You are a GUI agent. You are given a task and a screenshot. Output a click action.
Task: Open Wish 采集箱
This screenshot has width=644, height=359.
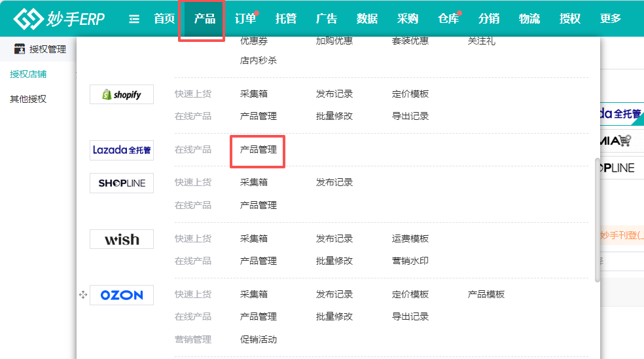click(254, 238)
